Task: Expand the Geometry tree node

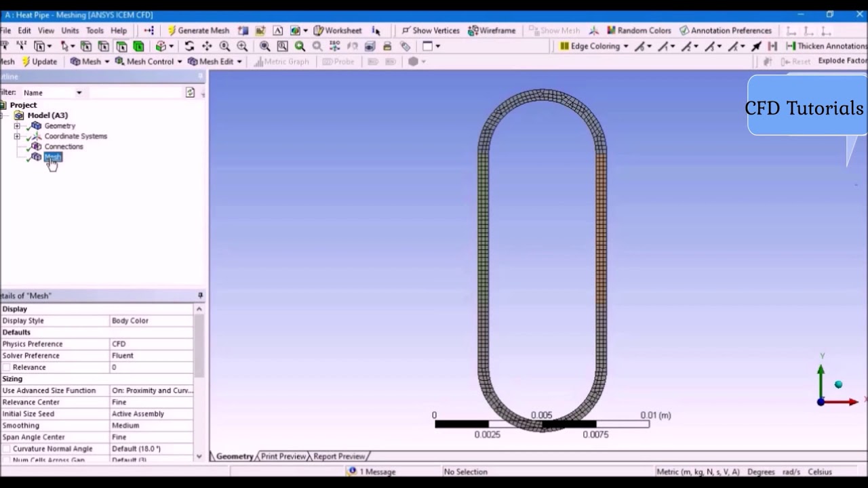Action: click(x=17, y=125)
